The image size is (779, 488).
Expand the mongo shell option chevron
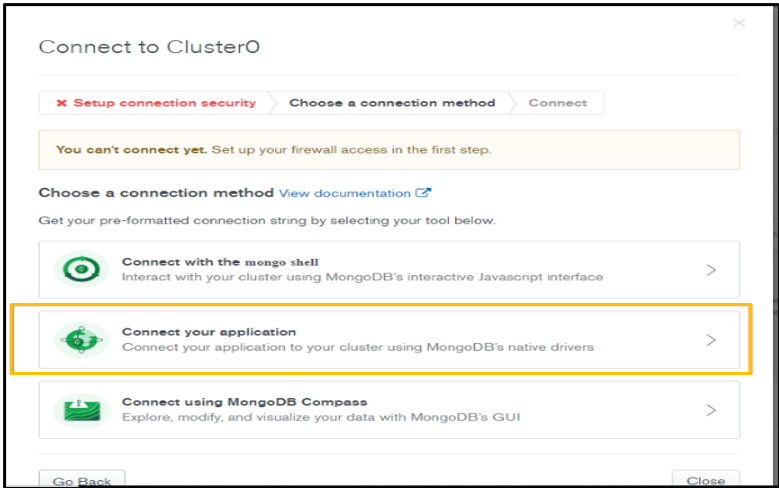click(x=711, y=270)
